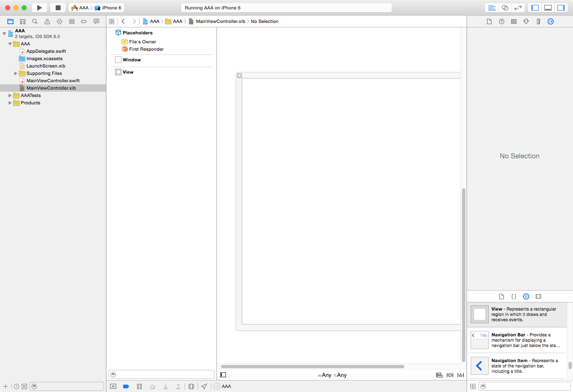This screenshot has height=392, width=573.
Task: Show the Connections inspector
Action: coord(550,21)
